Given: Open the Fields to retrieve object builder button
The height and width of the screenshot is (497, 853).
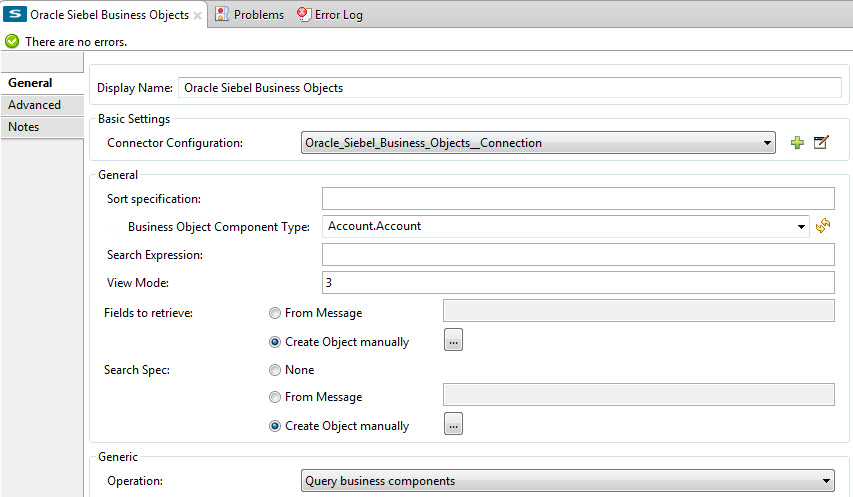Looking at the screenshot, I should point(453,340).
